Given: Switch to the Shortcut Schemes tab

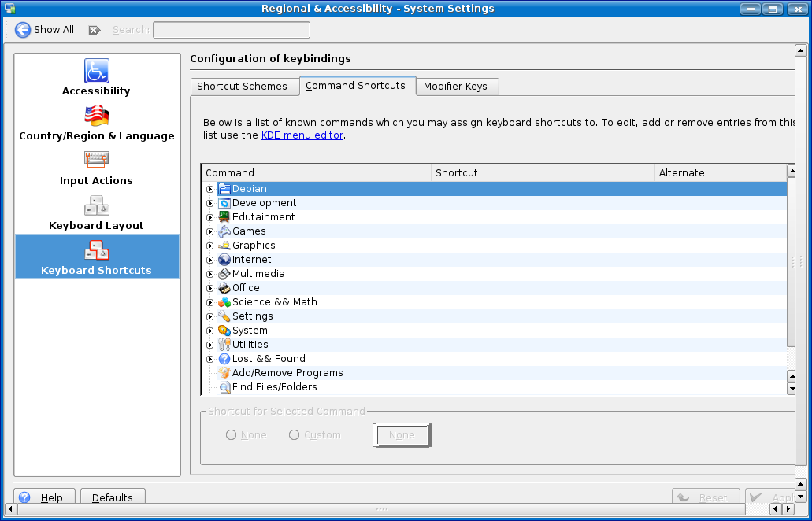Looking at the screenshot, I should [242, 87].
